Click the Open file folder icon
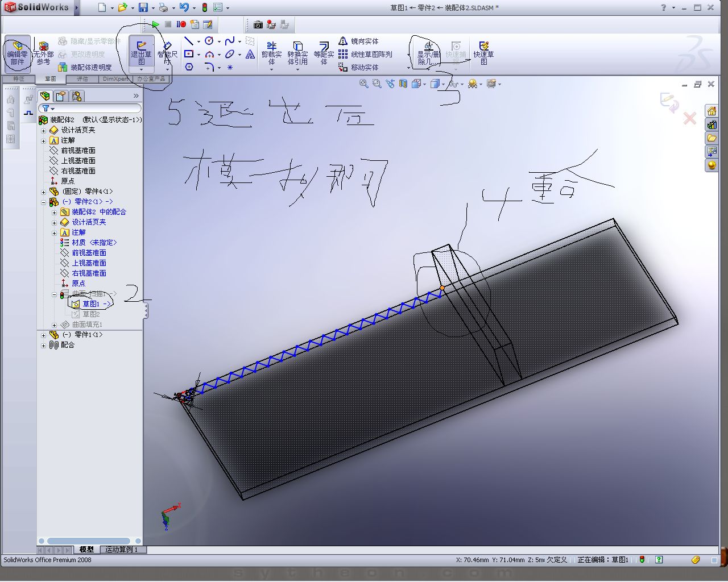 [122, 7]
